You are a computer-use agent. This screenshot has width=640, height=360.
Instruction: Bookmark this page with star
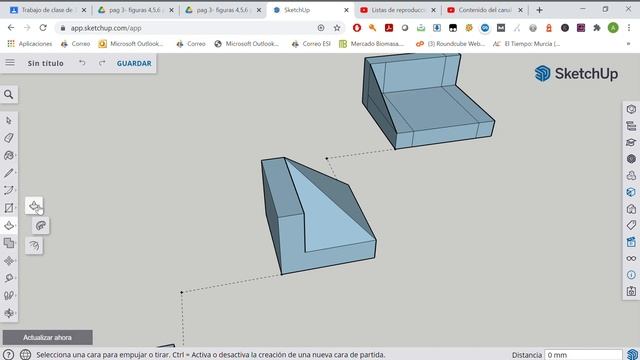click(x=337, y=28)
